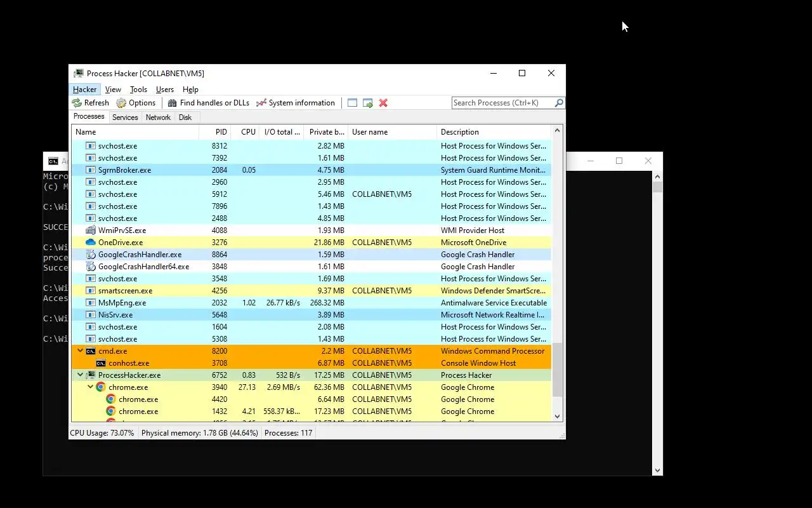Open the Options toolbar button
The image size is (812, 508).
click(x=136, y=103)
